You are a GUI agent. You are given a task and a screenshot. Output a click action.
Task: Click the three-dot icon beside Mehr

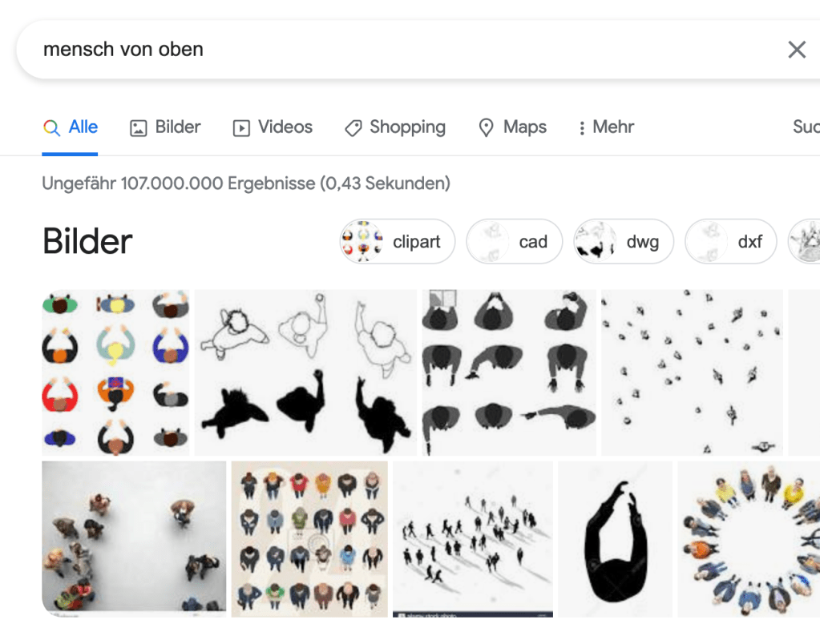pos(581,128)
